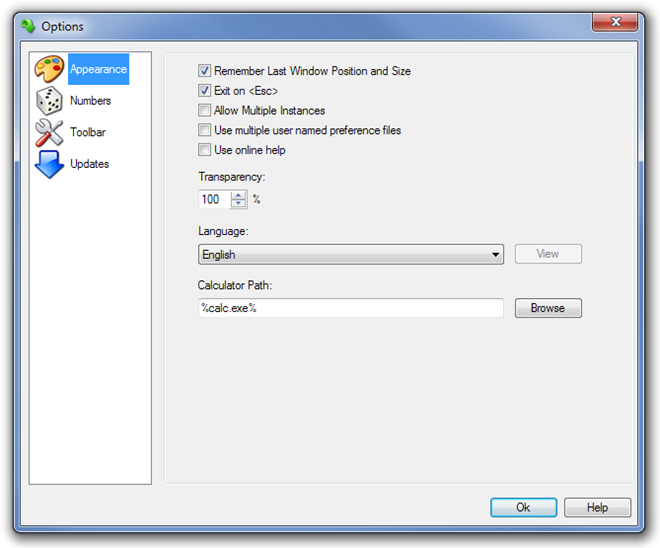Open the Language dropdown showing English
This screenshot has width=660, height=548.
[x=351, y=254]
